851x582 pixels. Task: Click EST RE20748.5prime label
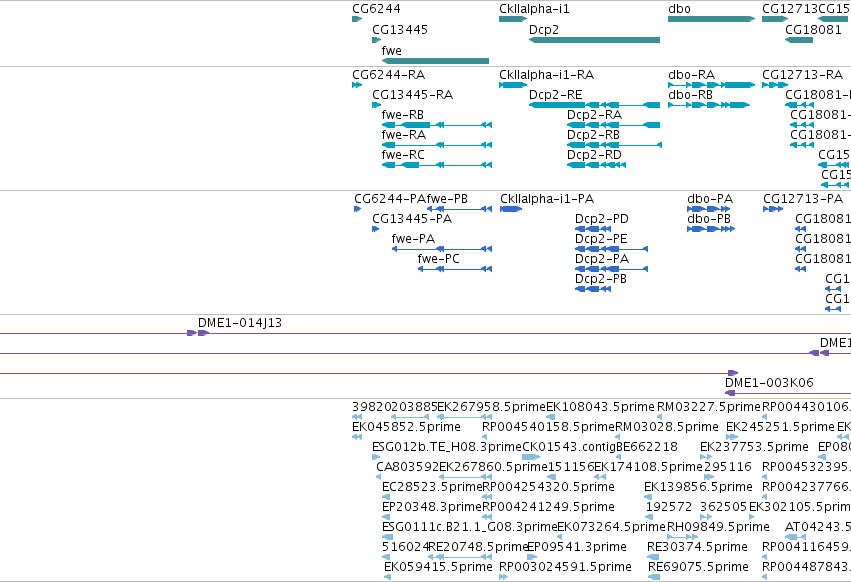click(479, 548)
